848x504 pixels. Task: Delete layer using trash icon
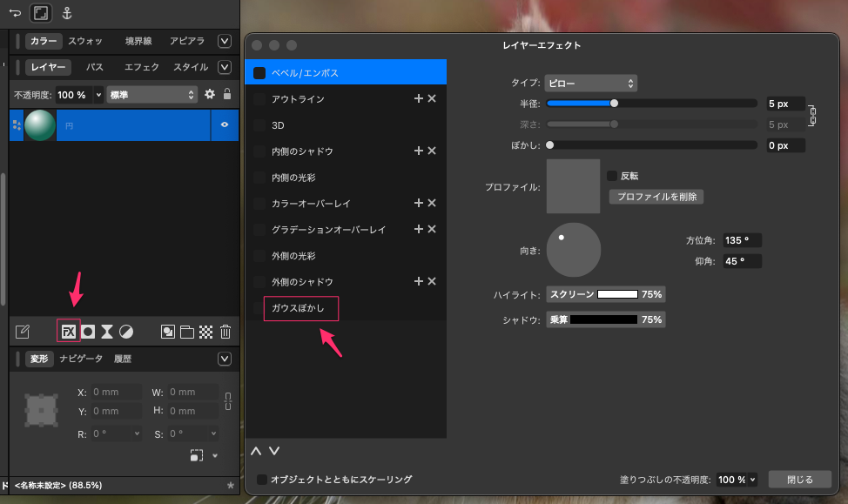[x=225, y=332]
